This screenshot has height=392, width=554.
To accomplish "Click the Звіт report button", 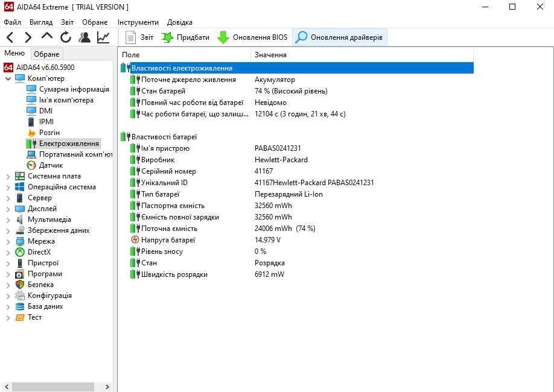I will pos(139,37).
